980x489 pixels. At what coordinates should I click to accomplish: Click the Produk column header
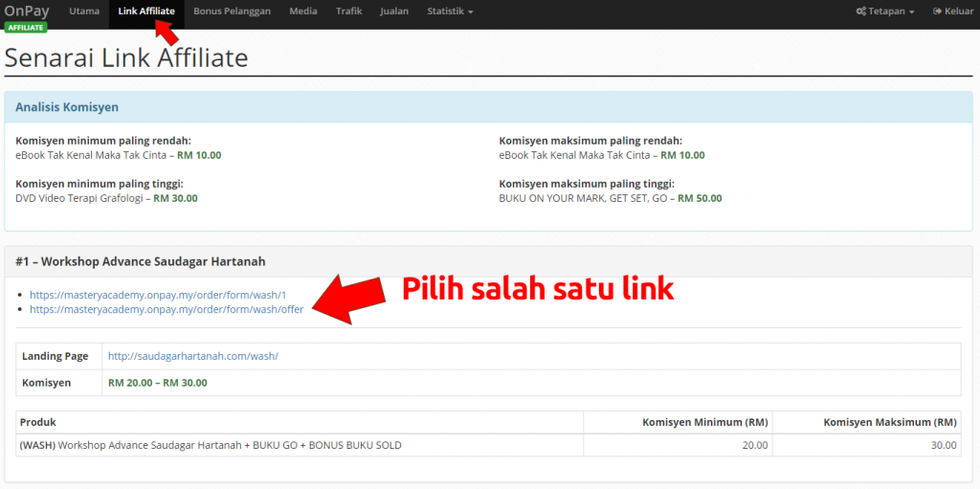coord(38,422)
